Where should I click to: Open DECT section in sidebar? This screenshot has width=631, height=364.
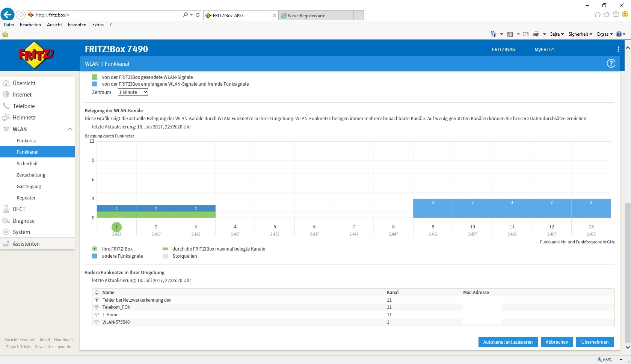click(19, 209)
